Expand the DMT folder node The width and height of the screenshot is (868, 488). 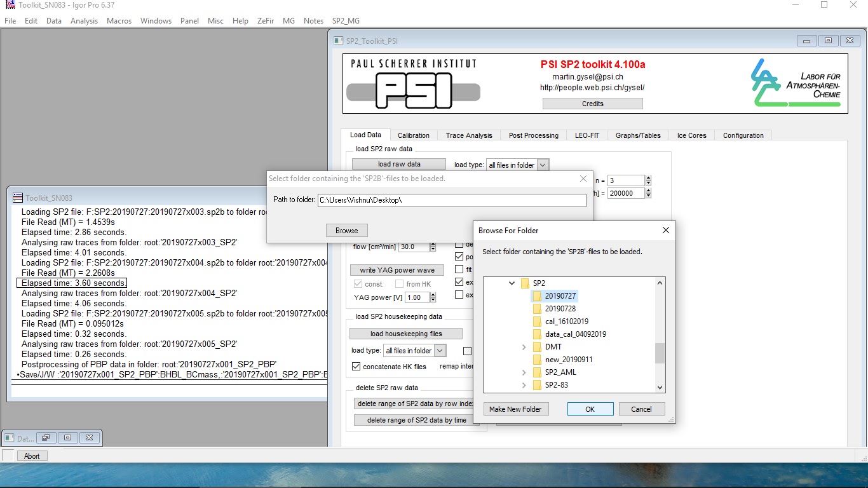click(524, 347)
